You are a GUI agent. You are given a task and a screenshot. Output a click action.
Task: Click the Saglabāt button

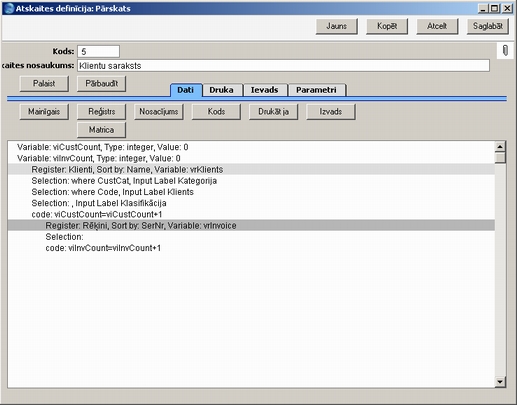[488, 26]
